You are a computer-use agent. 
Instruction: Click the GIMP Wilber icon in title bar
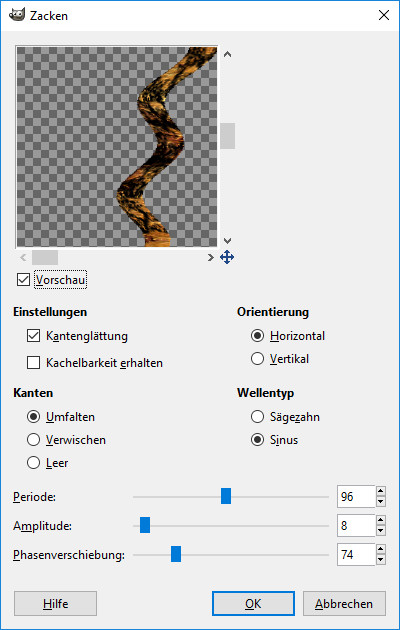[x=17, y=15]
